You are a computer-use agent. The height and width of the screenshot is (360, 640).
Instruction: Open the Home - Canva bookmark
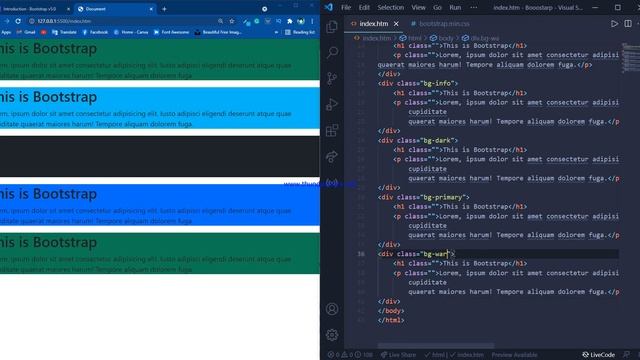131,32
